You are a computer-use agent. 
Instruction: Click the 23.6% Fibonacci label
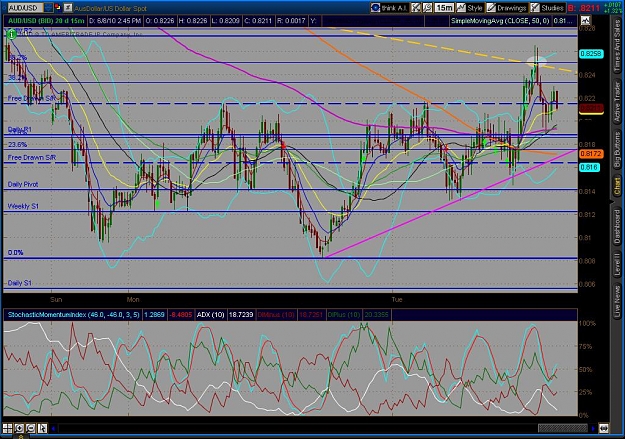[x=18, y=144]
